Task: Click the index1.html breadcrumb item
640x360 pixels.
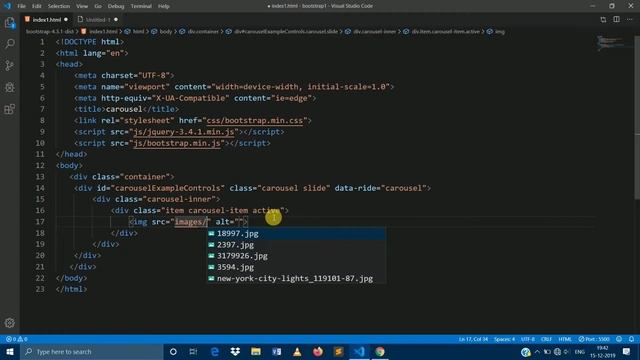Action: coord(103,31)
